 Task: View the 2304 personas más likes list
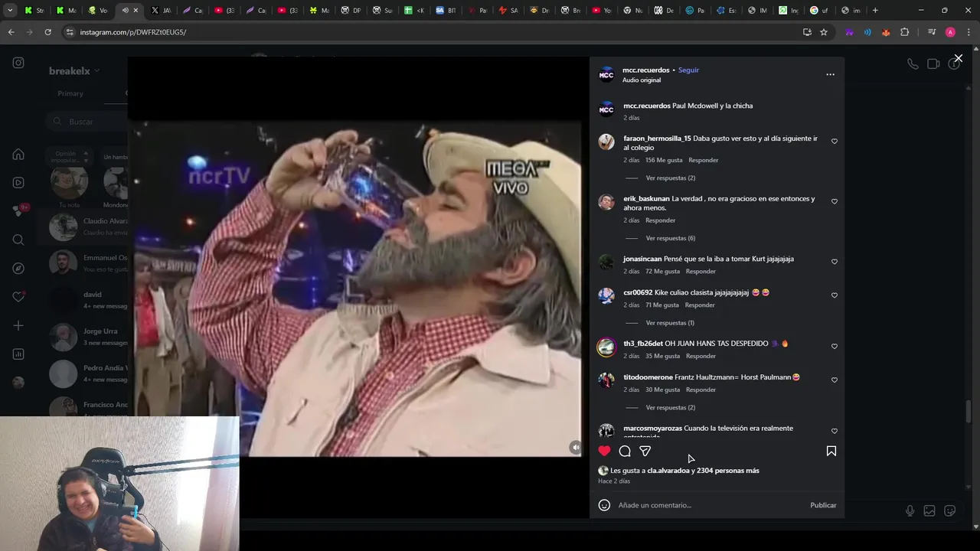[728, 471]
